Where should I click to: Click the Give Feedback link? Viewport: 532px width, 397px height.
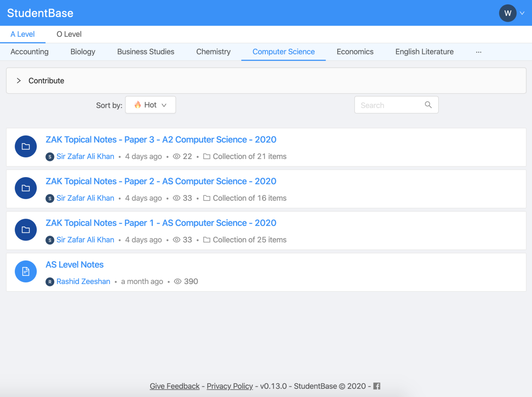(175, 386)
